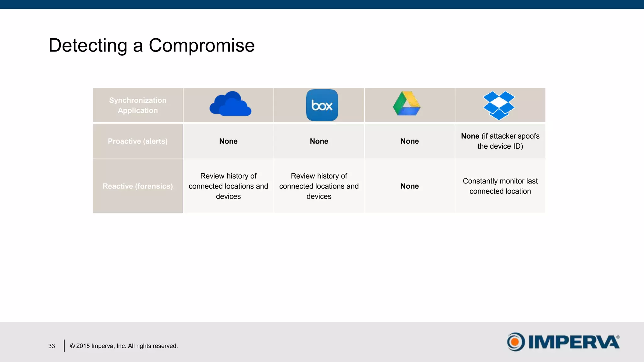
Task: Click the Google Drive triangle icon
Action: tap(407, 104)
